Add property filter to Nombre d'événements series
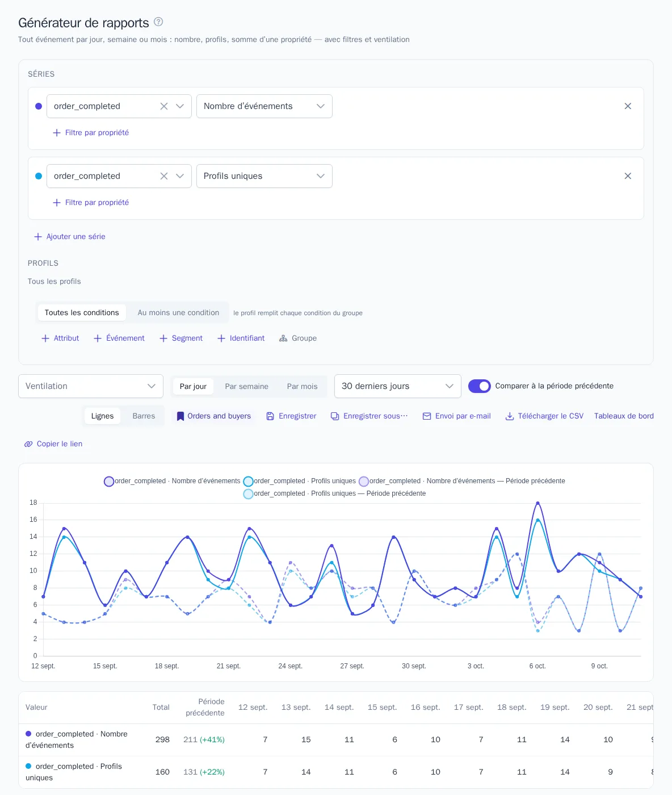 [x=91, y=133]
